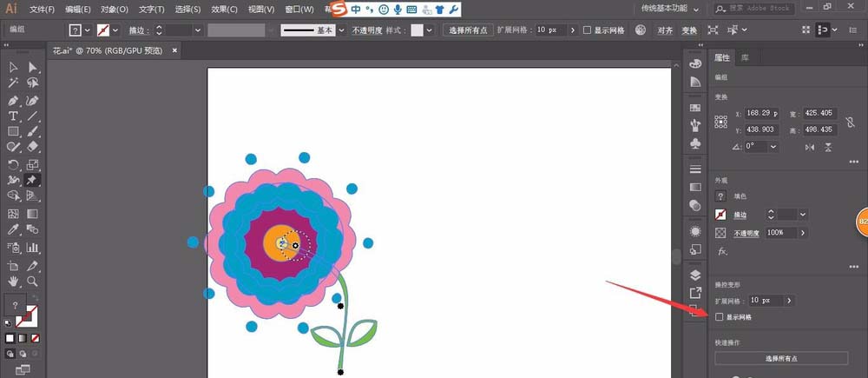Enable Show Mesh checkbox in control bar
868x378 pixels.
tap(587, 30)
